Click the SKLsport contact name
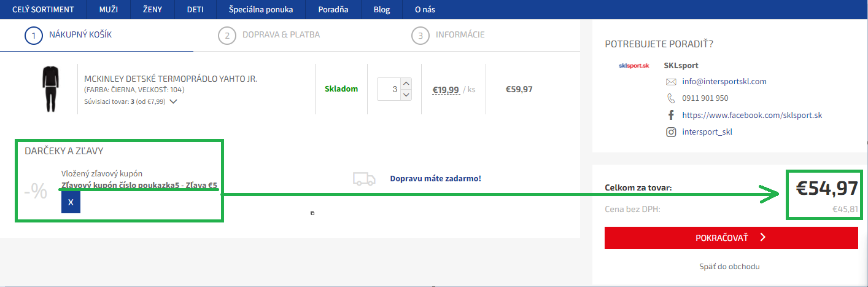This screenshot has width=868, height=287. click(681, 65)
